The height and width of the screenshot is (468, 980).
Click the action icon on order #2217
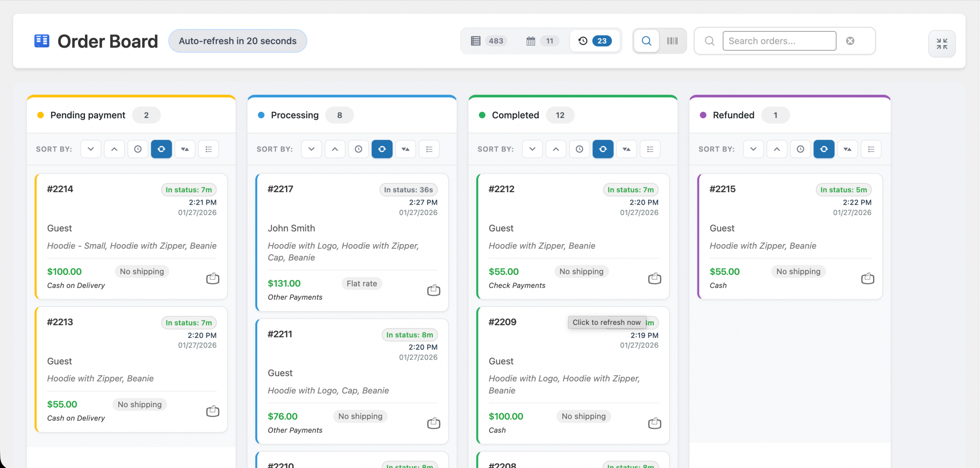(x=433, y=290)
